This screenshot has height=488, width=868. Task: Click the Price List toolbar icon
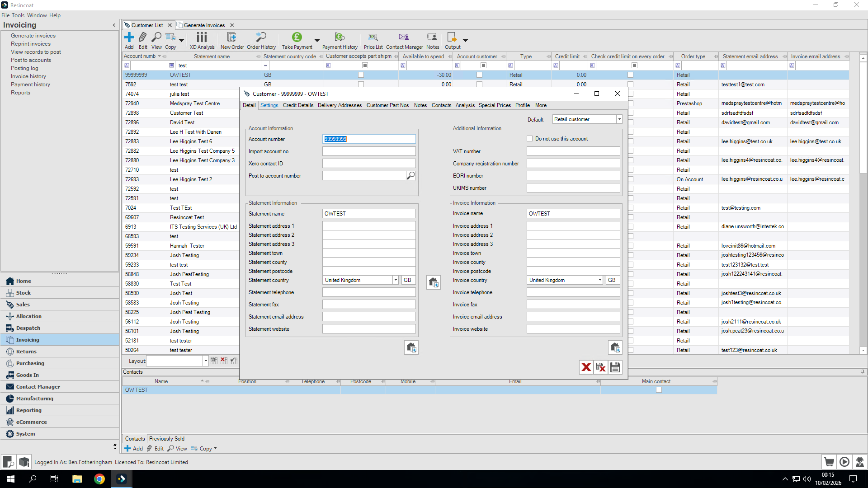click(373, 38)
